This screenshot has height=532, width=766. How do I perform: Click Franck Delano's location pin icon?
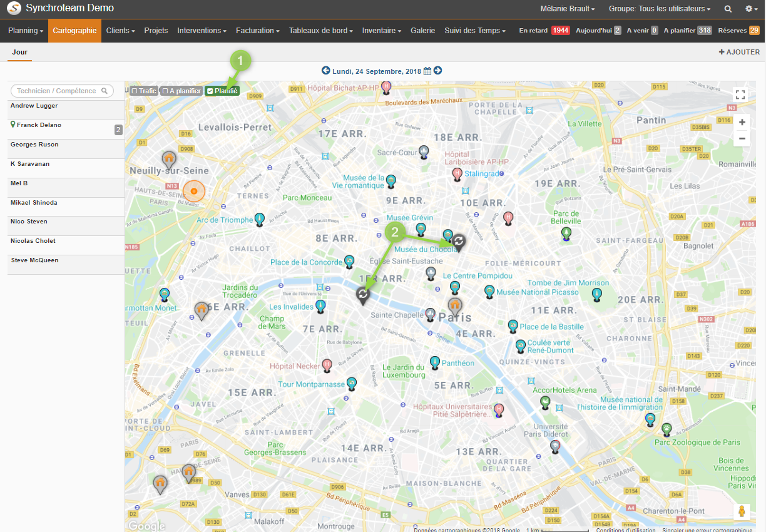13,125
